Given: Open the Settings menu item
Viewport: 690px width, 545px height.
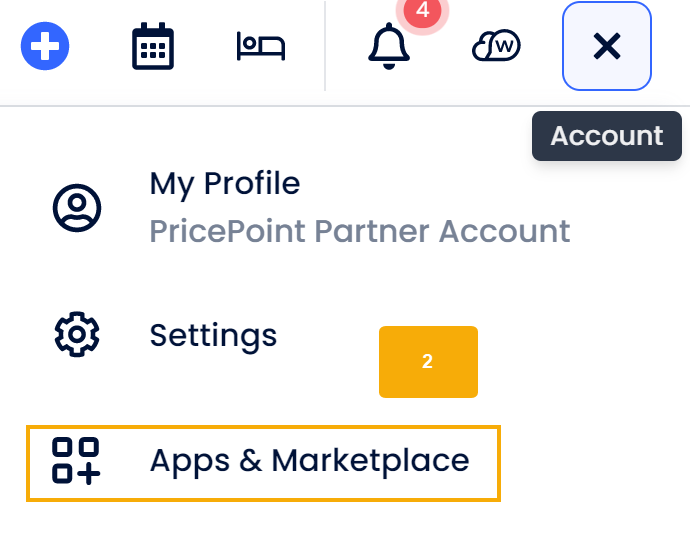Looking at the screenshot, I should coord(213,335).
